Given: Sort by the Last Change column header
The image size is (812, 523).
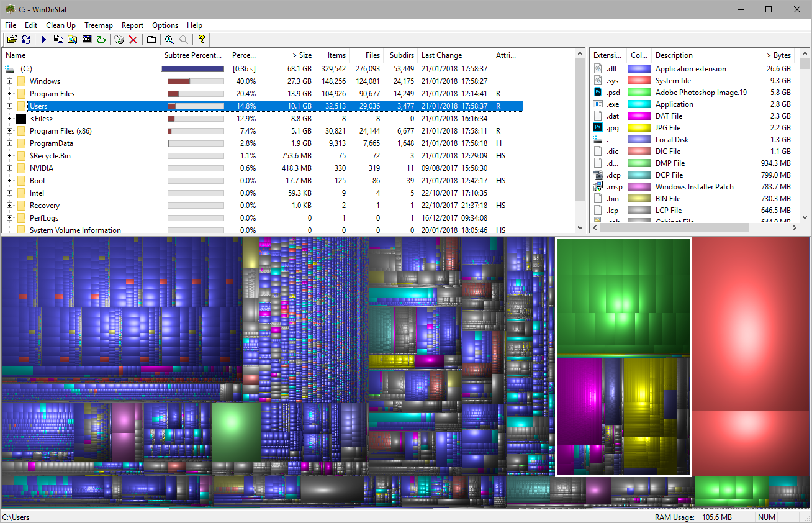Looking at the screenshot, I should (x=454, y=55).
